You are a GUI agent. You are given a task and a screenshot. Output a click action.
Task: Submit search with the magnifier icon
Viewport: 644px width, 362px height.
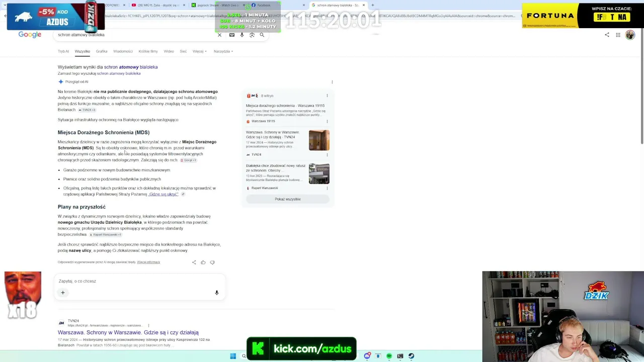[262, 35]
